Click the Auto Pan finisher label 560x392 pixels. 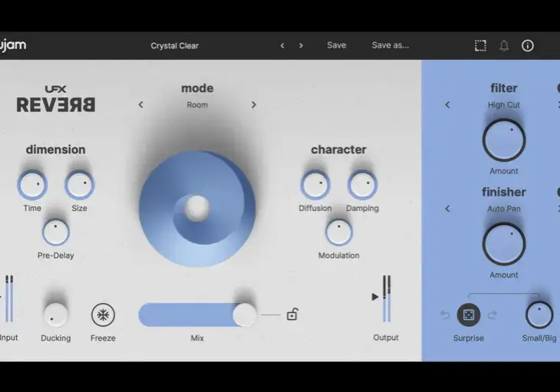click(503, 209)
